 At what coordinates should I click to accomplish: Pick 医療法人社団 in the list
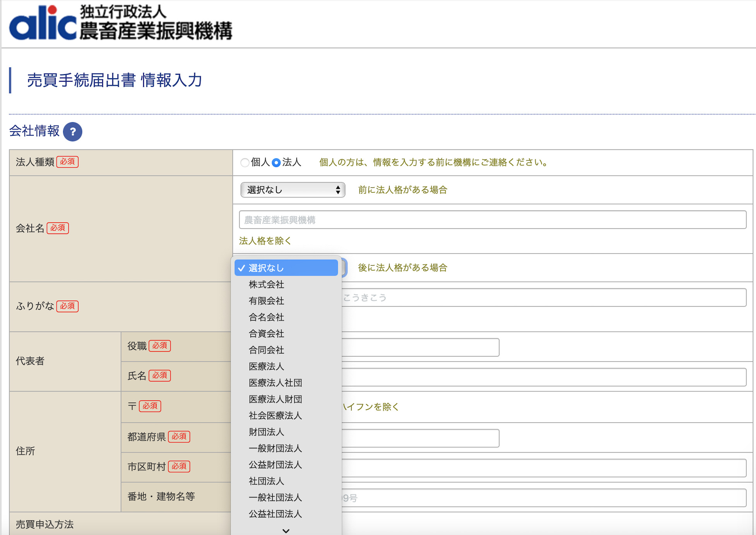[x=286, y=383]
